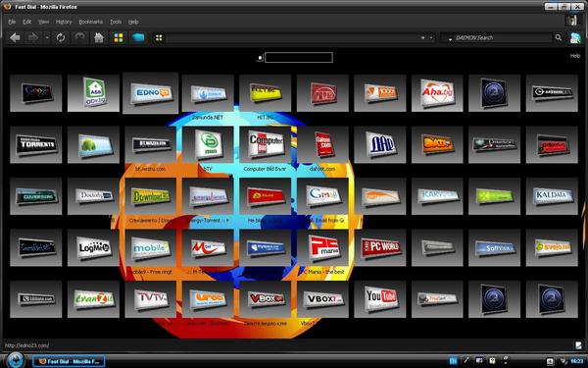Open the Google speed dial thumbnail

click(x=36, y=93)
